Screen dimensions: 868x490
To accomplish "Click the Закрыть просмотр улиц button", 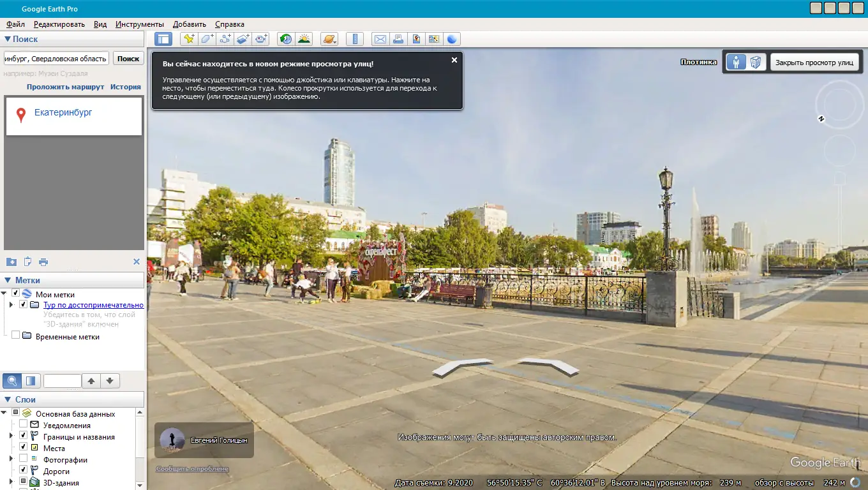I will (x=814, y=63).
